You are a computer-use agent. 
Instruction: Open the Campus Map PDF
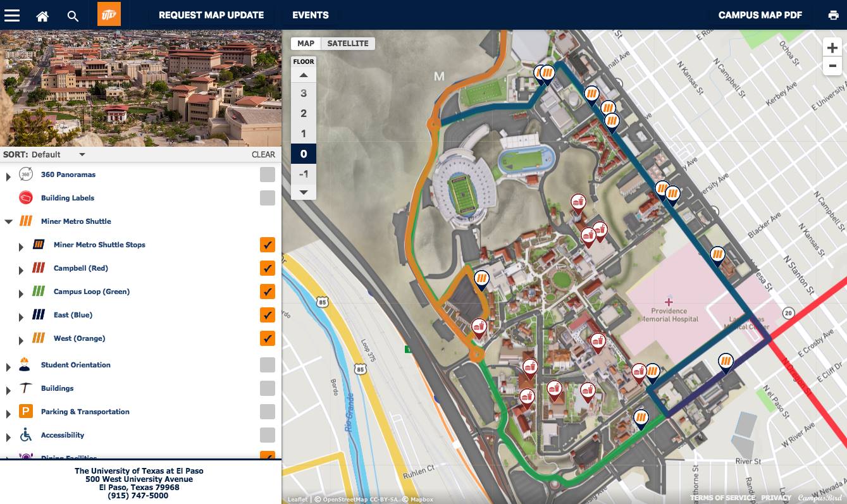pos(760,15)
